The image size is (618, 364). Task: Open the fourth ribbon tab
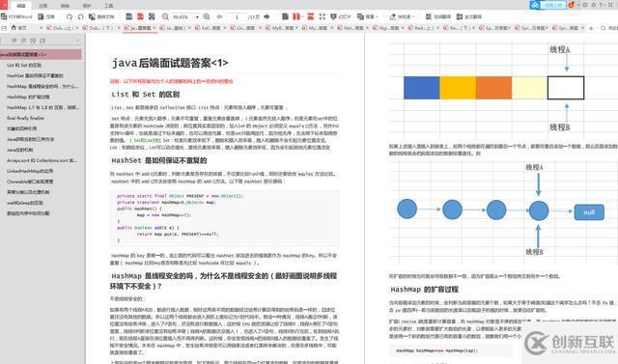(x=87, y=6)
